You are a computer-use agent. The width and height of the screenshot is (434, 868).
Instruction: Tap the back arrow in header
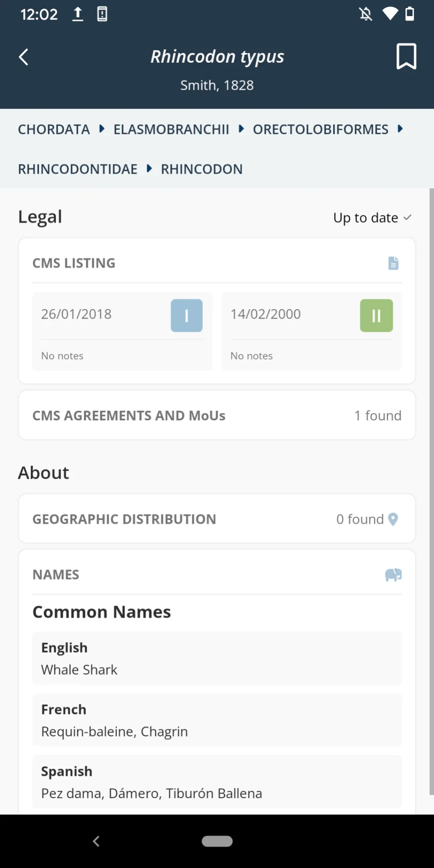click(x=24, y=57)
